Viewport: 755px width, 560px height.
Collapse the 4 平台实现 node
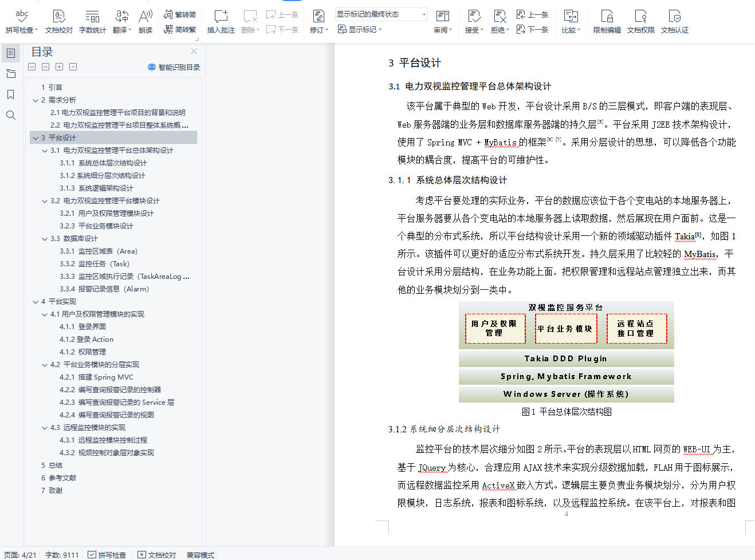(36, 302)
